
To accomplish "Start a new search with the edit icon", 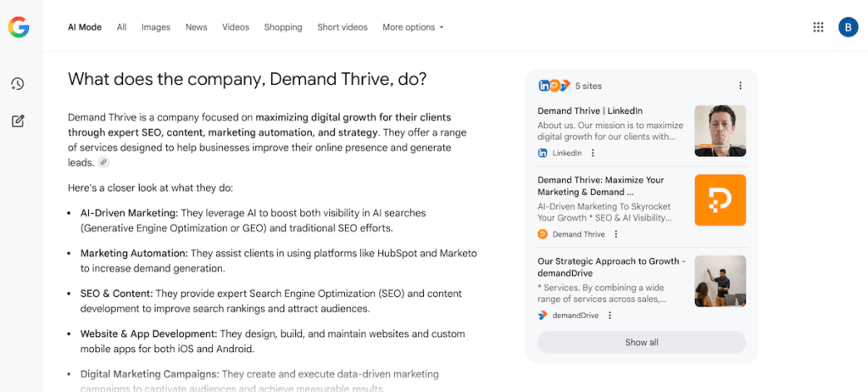I will [x=18, y=120].
